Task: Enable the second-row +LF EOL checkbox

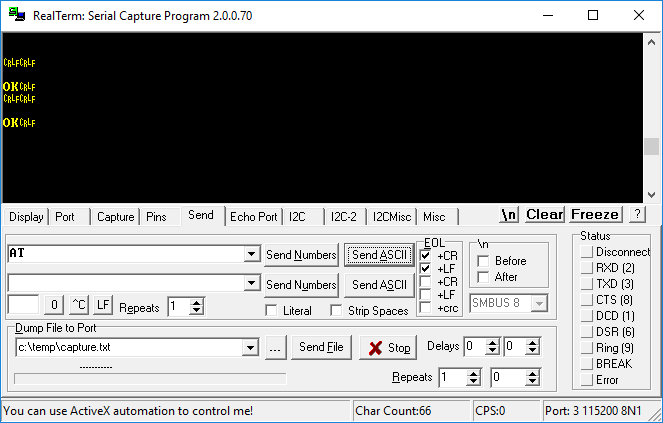Action: (425, 295)
